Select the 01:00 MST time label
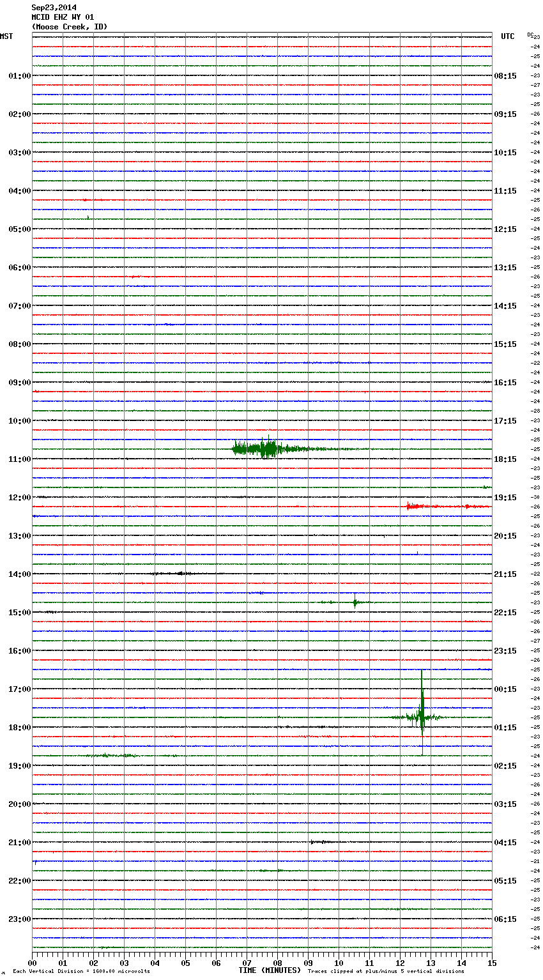The height and width of the screenshot is (980, 543). (x=20, y=76)
